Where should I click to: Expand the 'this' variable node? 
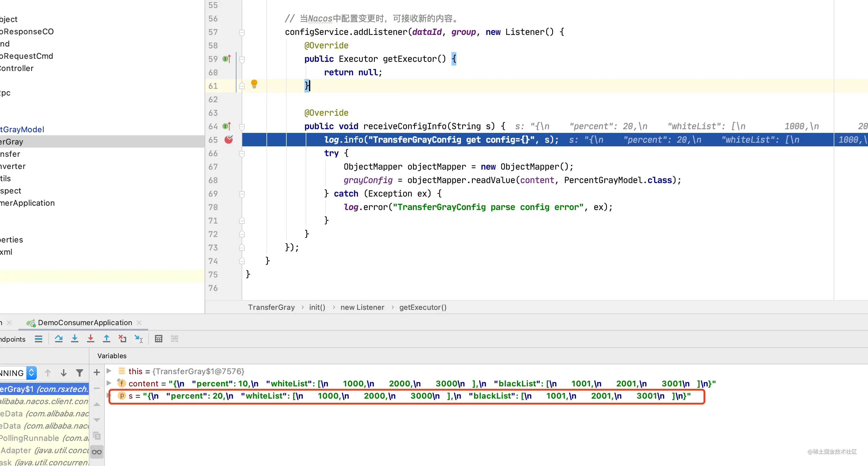coord(109,371)
